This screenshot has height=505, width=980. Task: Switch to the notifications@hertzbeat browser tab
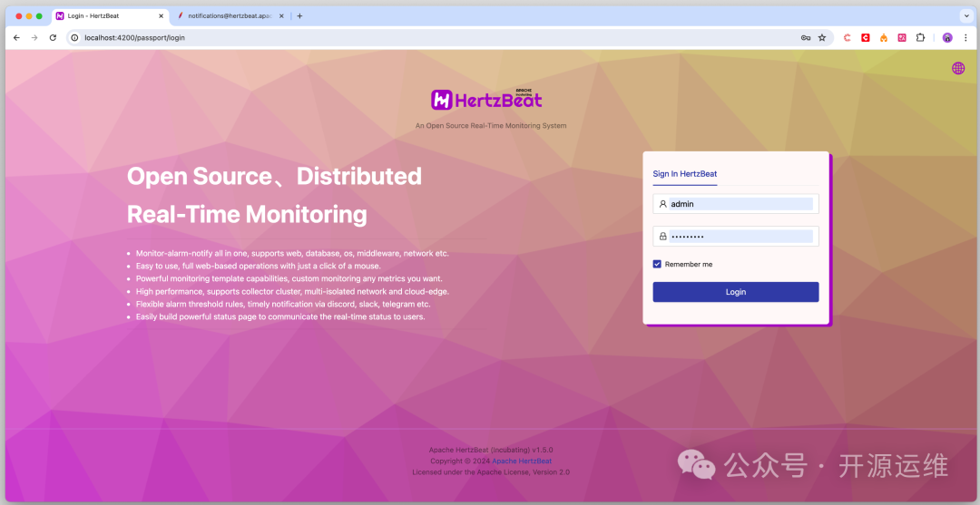[x=229, y=15]
